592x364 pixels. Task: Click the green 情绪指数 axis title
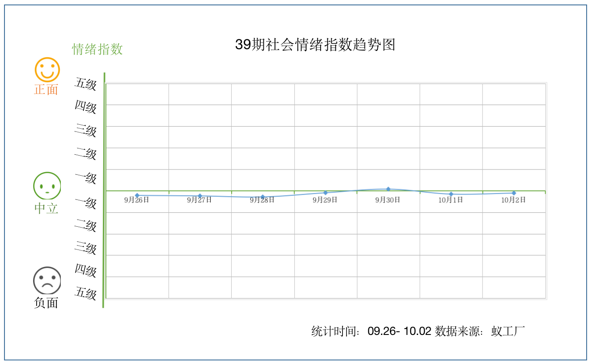click(x=97, y=49)
